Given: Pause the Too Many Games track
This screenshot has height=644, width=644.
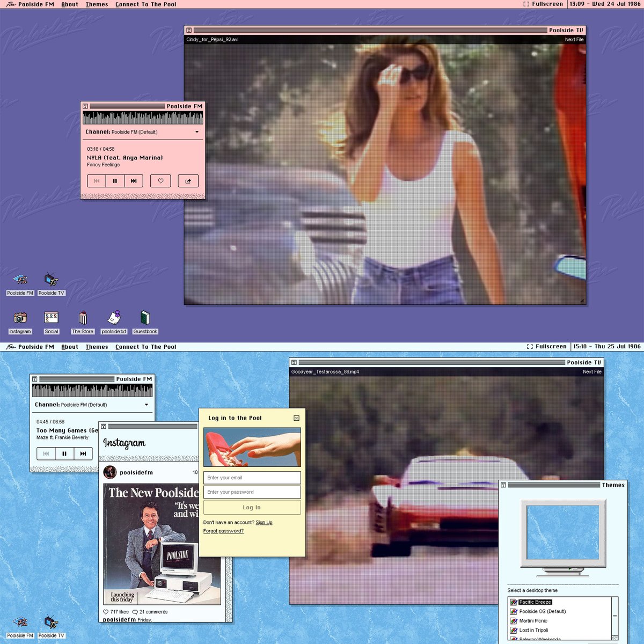Looking at the screenshot, I should point(64,453).
